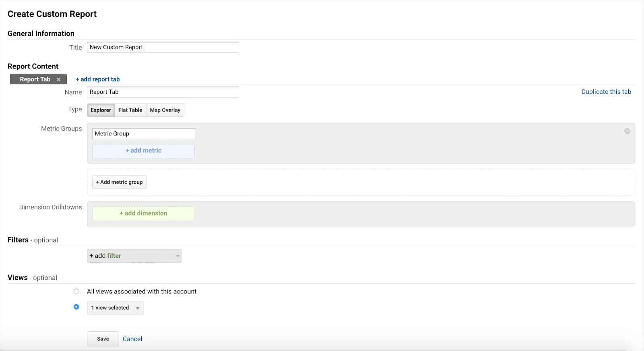Viewport: 644px width, 351px height.
Task: Select the All views associated with this account radio
Action: [x=76, y=291]
